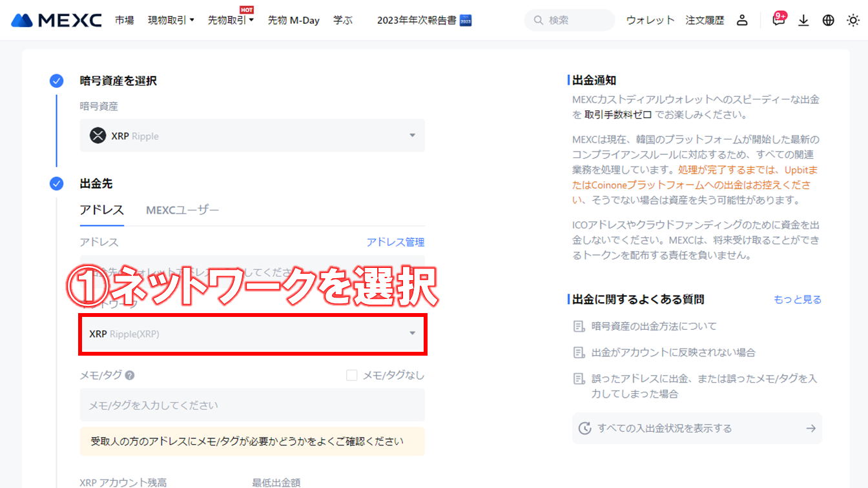Screen dimensions: 868x488
Task: Open the 先物 M-Day menu item
Action: [293, 19]
